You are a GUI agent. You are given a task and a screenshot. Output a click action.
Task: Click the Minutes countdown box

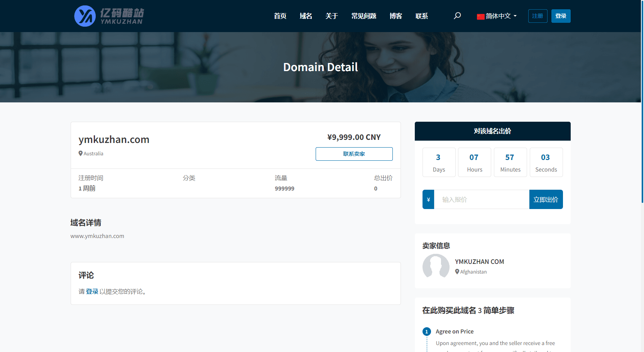(x=510, y=162)
